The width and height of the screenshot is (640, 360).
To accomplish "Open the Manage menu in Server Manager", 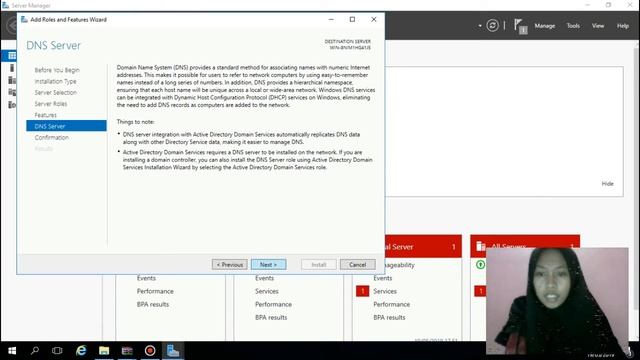I will [x=544, y=26].
